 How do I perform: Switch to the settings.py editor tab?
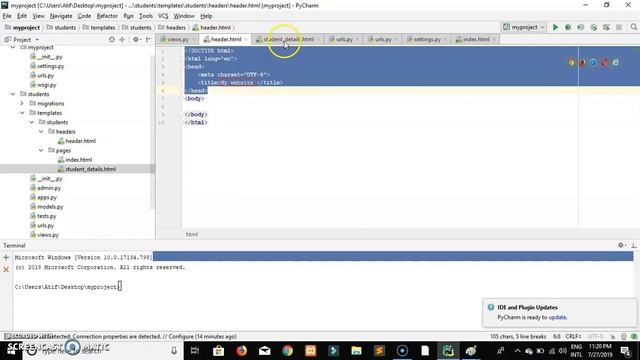[x=427, y=39]
